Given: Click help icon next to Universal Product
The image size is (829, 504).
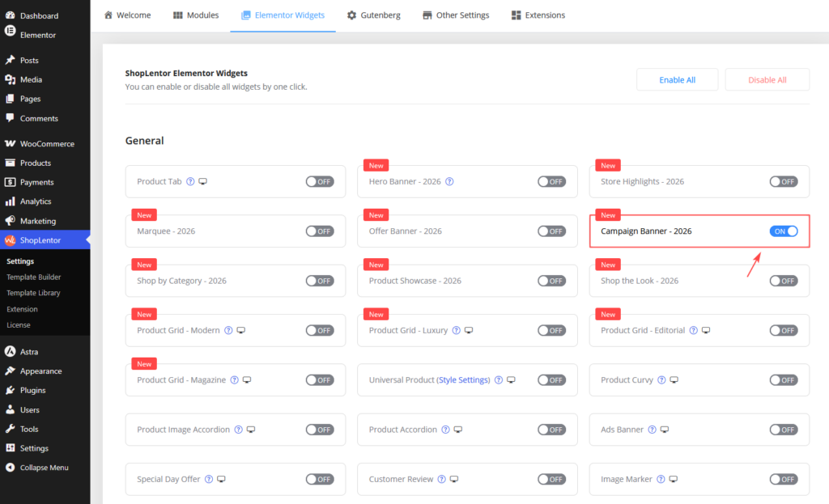Looking at the screenshot, I should 499,380.
